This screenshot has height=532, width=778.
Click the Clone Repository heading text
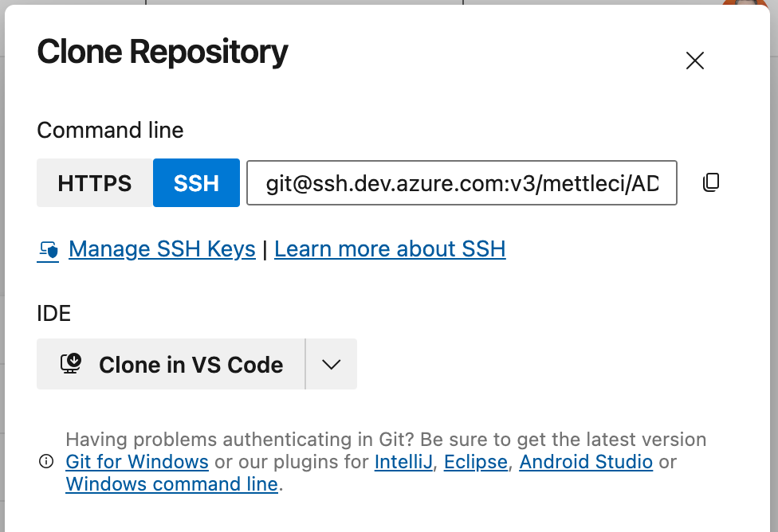coord(163,53)
